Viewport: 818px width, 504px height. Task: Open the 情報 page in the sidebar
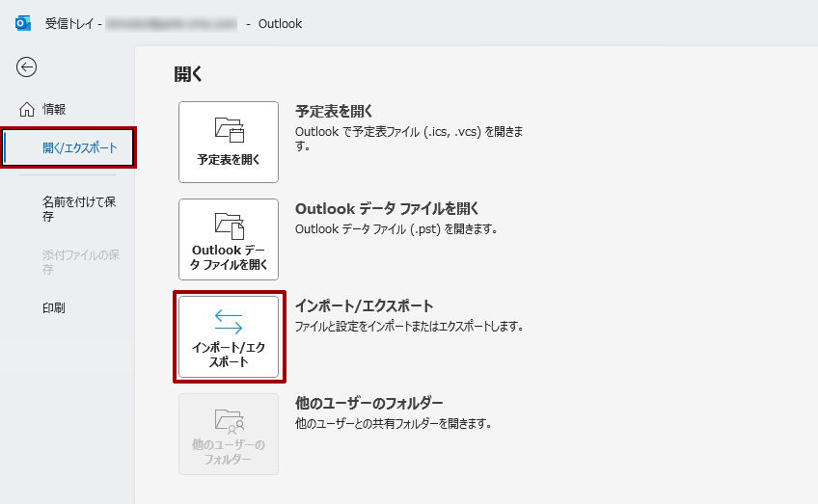[x=54, y=110]
